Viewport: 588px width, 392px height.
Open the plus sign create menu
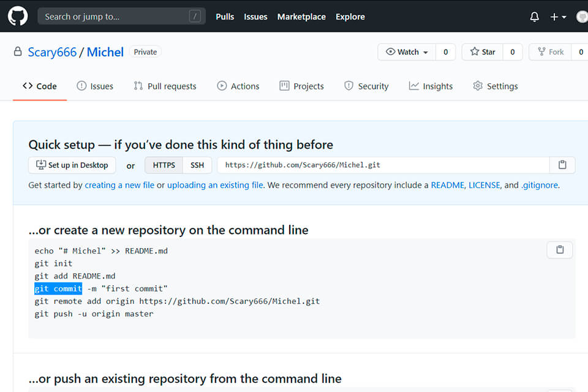point(553,17)
